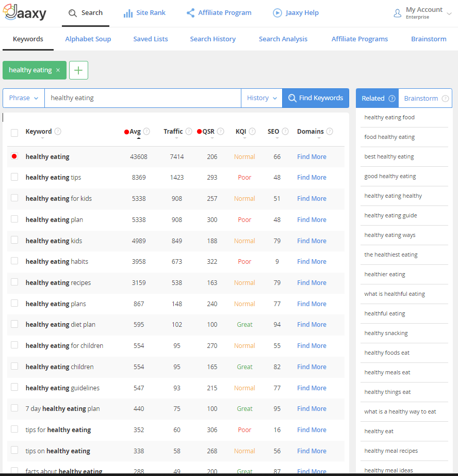458x476 pixels.
Task: Remove the healthy eating search tag
Action: 58,70
